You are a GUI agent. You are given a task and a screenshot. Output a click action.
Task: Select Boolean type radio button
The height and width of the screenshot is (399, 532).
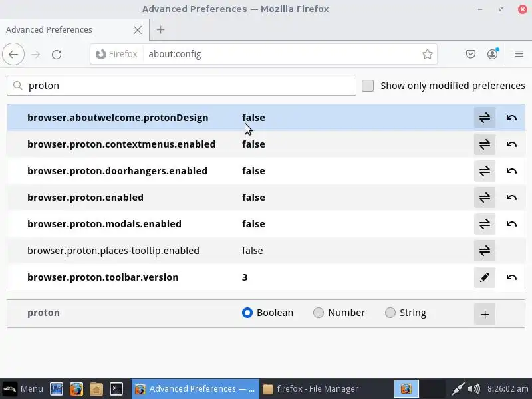click(247, 313)
